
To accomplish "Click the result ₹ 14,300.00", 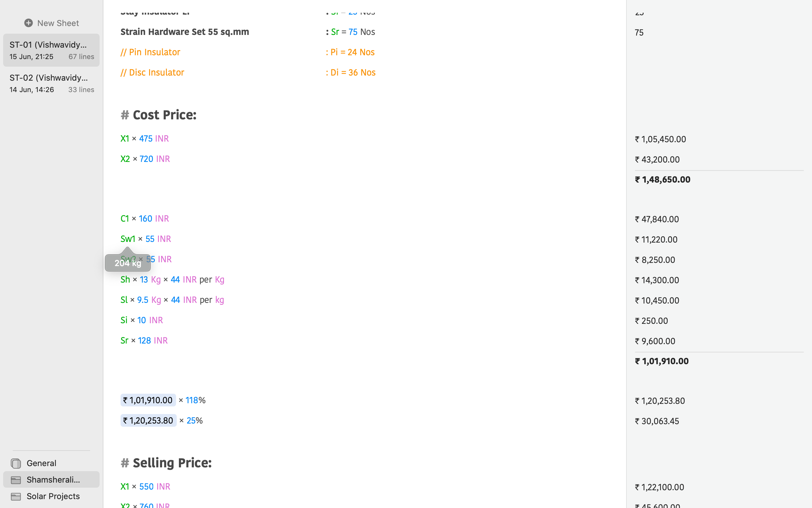I will (657, 280).
